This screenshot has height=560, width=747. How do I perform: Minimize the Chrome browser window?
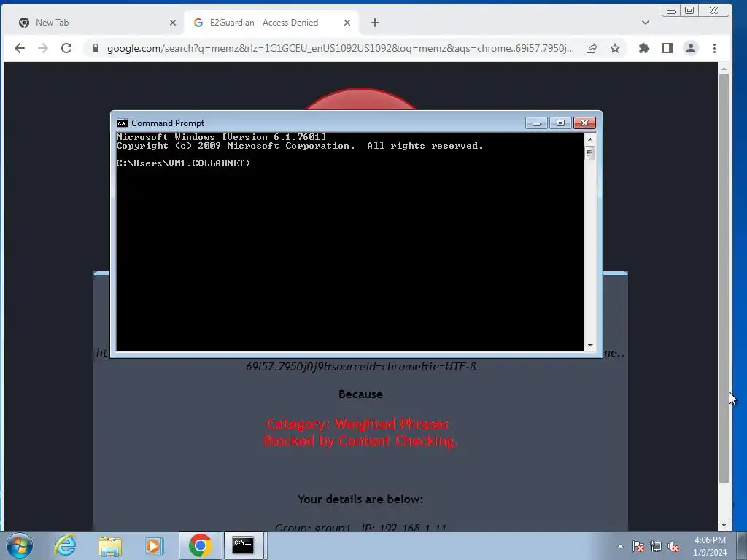[x=671, y=10]
